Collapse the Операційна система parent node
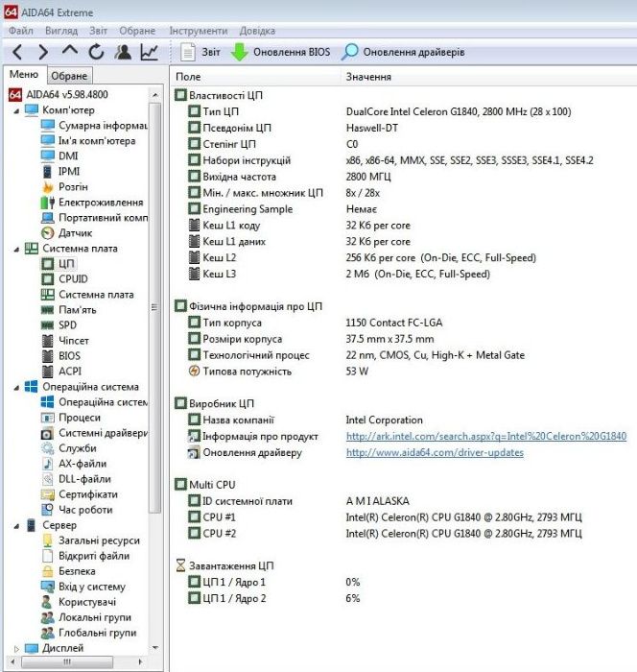Image resolution: width=637 pixels, height=672 pixels. tap(16, 388)
